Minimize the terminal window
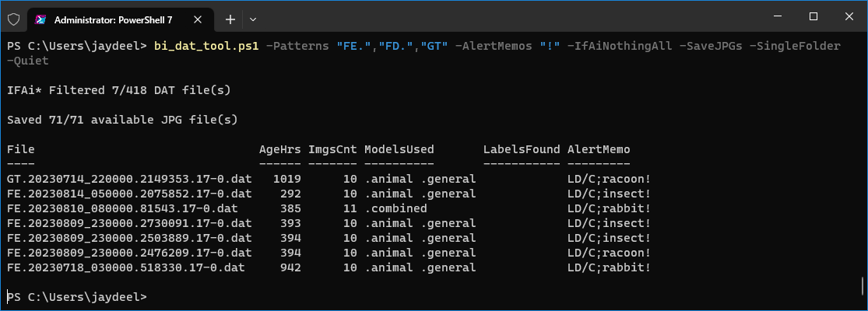Image resolution: width=868 pixels, height=311 pixels. [778, 16]
